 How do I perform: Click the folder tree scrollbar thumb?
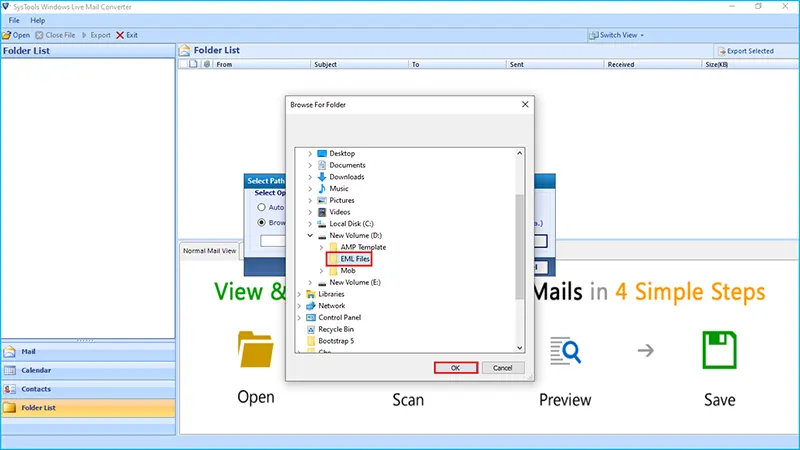(519, 246)
